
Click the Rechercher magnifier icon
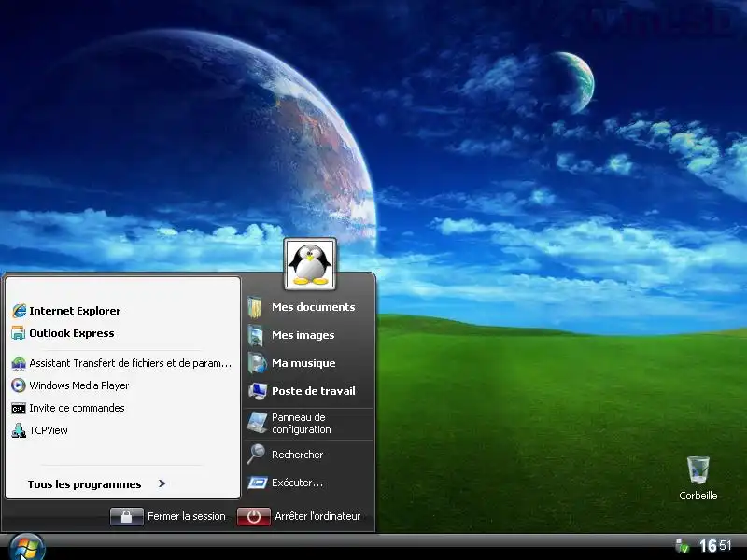point(256,455)
